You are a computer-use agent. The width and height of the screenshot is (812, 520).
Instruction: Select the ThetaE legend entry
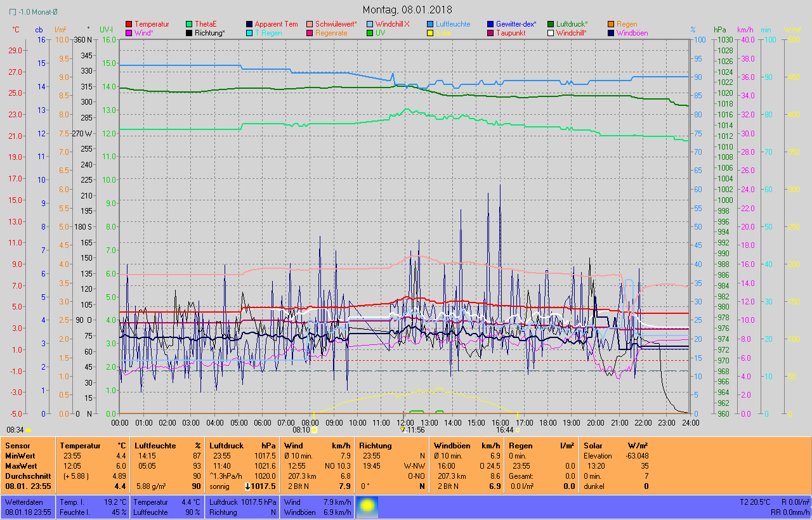coord(206,24)
